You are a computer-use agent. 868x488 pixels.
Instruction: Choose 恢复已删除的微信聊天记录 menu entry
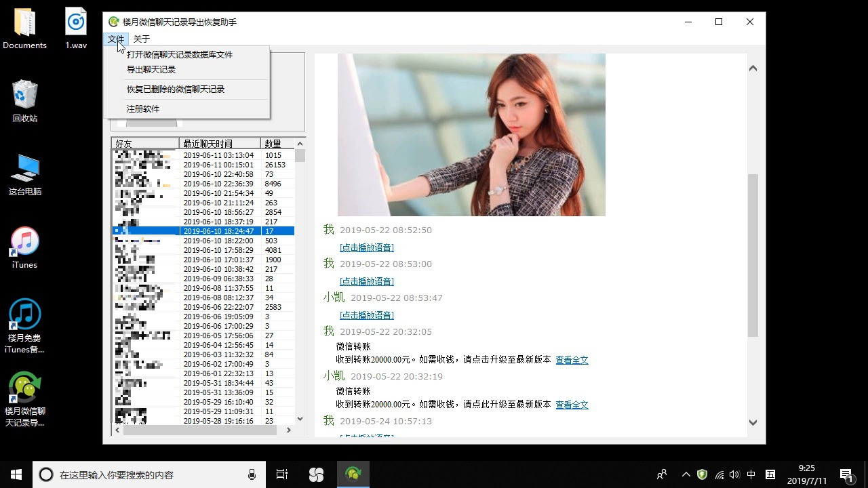pos(176,89)
